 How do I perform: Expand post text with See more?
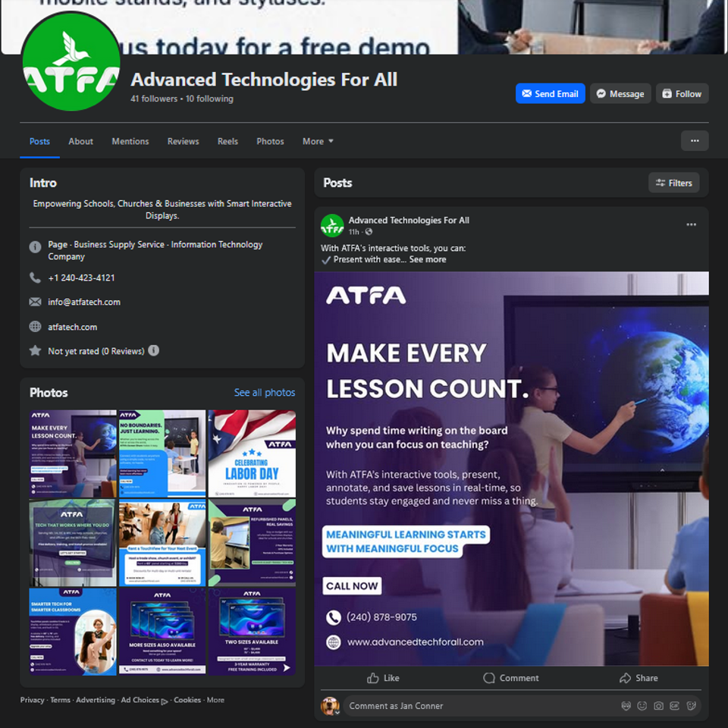pyautogui.click(x=428, y=259)
